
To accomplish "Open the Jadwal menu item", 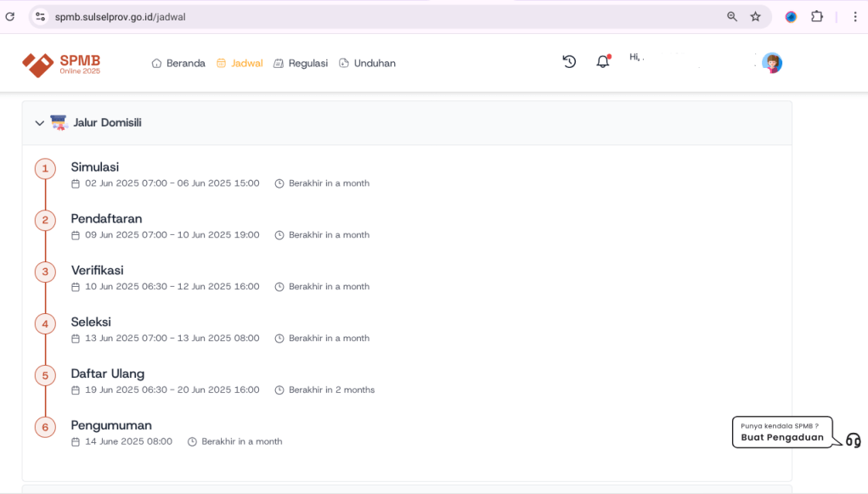I will point(240,64).
